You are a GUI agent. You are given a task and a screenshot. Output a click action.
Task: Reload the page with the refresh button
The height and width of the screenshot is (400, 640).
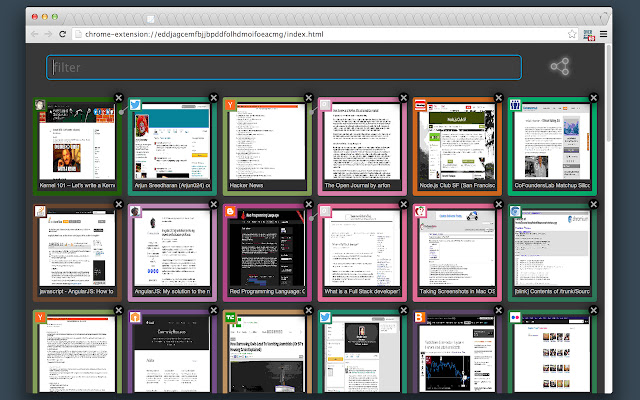62,34
